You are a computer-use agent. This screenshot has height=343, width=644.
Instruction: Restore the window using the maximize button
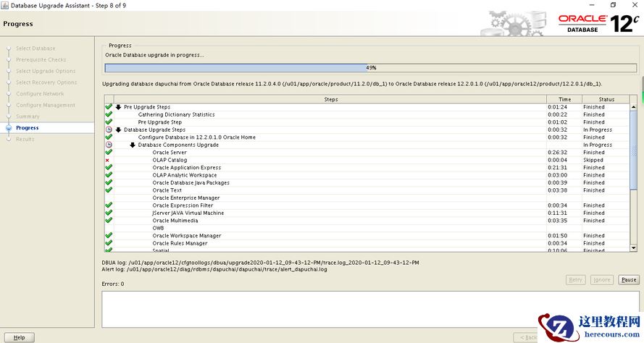613,5
